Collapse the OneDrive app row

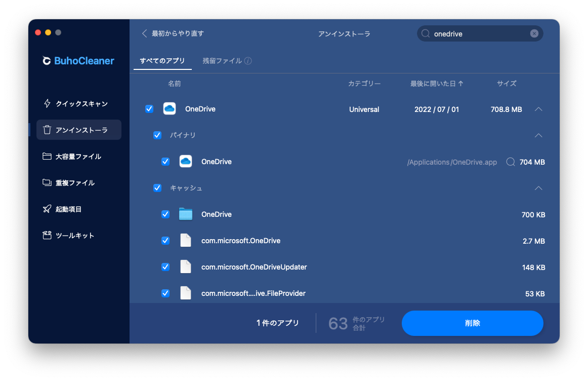(x=538, y=109)
